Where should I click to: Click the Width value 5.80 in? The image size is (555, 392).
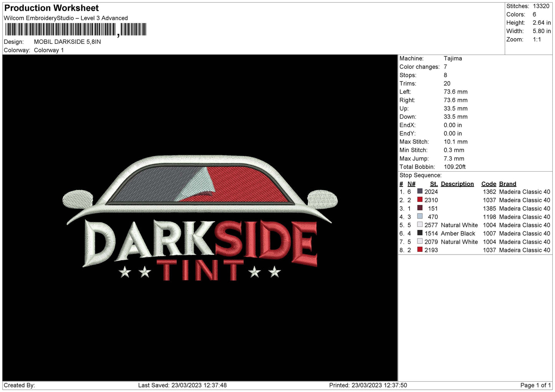pos(542,31)
